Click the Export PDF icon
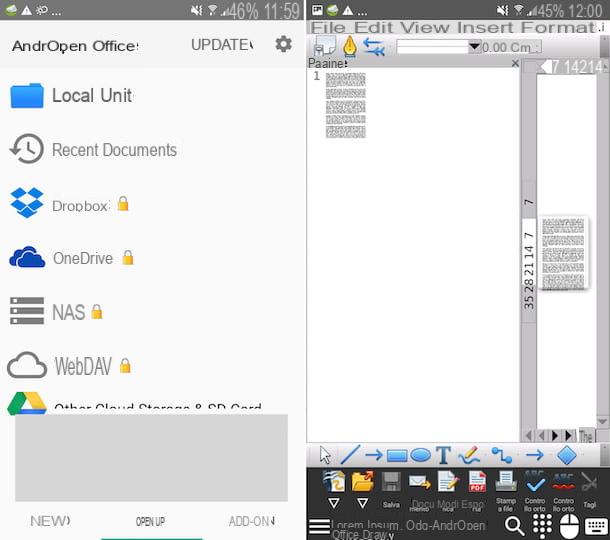610x540 pixels. pyautogui.click(x=477, y=482)
